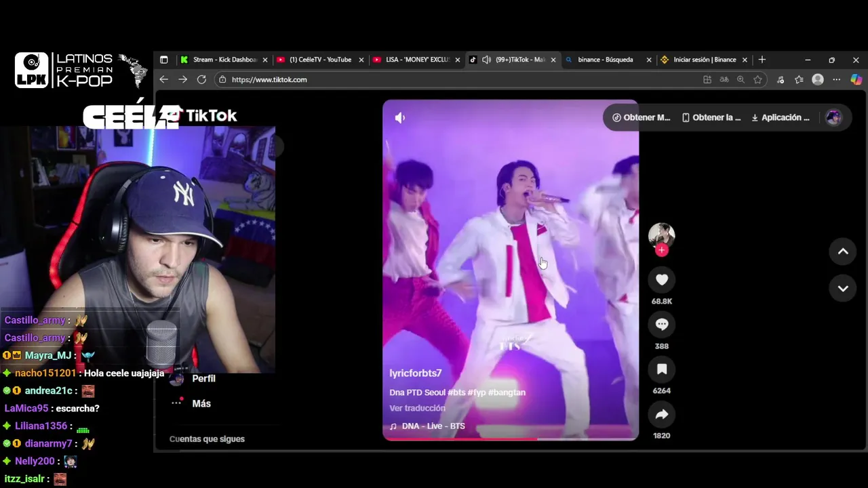Open comments on the video
Image resolution: width=868 pixels, height=488 pixels.
662,325
